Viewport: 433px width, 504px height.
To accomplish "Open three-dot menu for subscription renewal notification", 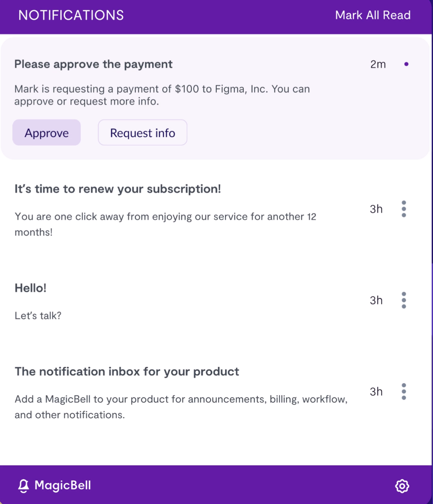I will (x=404, y=209).
